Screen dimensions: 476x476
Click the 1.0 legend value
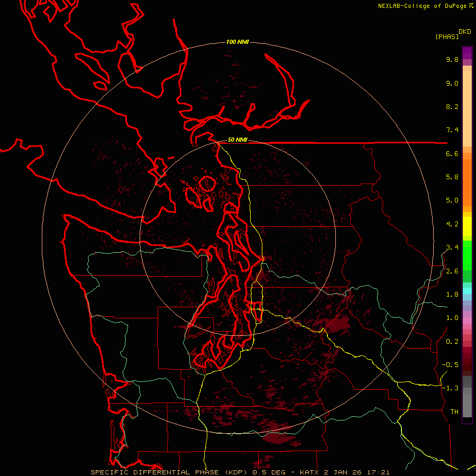[x=452, y=318]
